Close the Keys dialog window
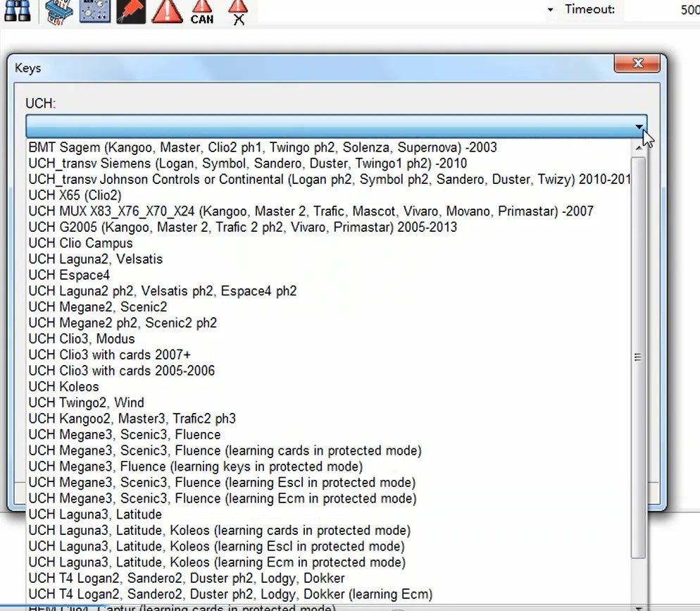This screenshot has width=700, height=611. pyautogui.click(x=637, y=63)
